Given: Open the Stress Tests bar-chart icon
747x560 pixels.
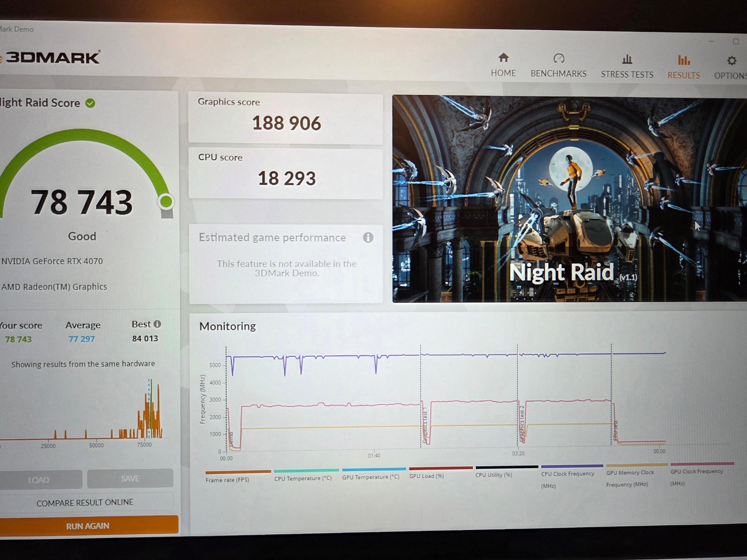Looking at the screenshot, I should click(x=627, y=59).
